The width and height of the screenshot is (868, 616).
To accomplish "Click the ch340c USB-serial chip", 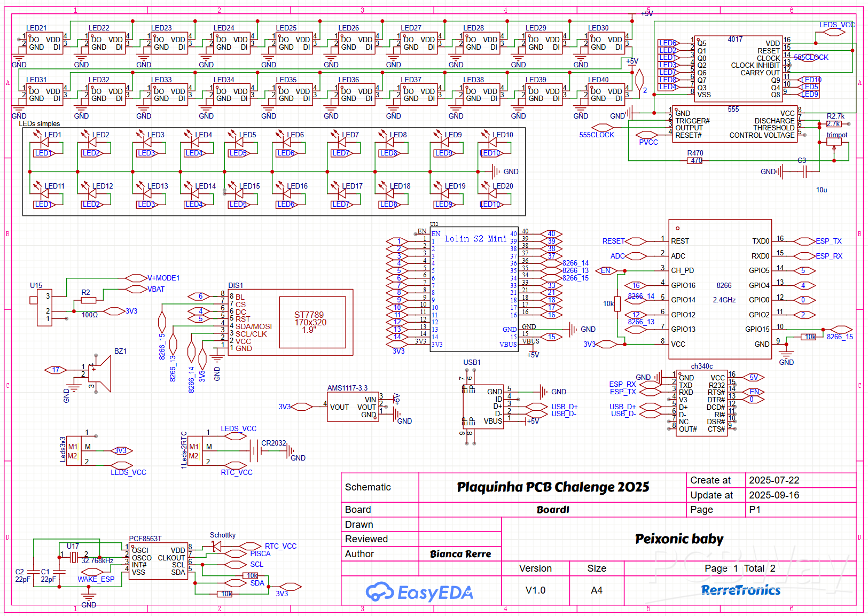I will click(701, 403).
